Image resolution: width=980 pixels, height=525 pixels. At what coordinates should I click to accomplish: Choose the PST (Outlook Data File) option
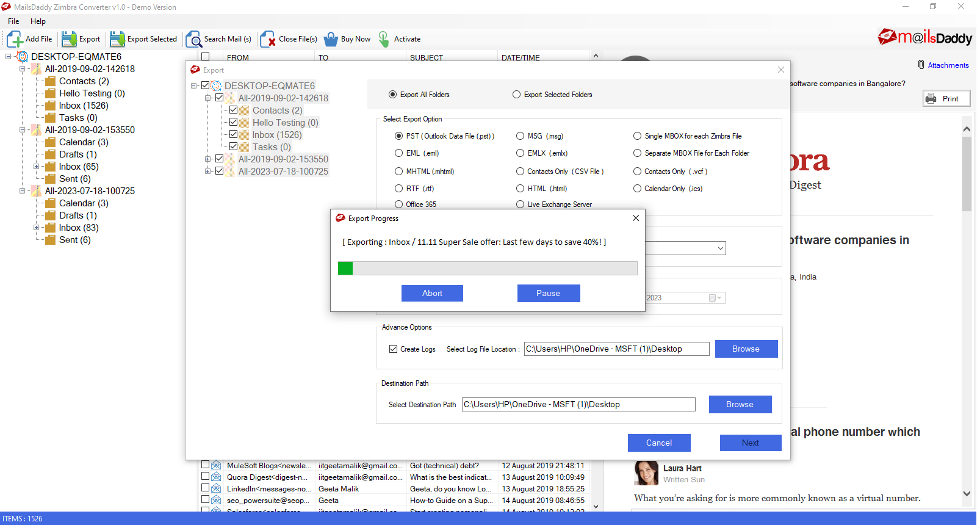click(x=399, y=136)
